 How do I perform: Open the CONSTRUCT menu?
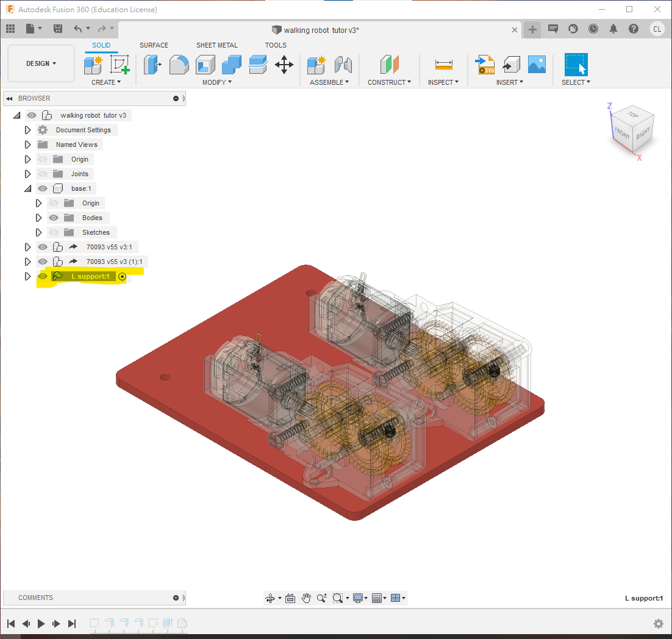click(x=389, y=82)
